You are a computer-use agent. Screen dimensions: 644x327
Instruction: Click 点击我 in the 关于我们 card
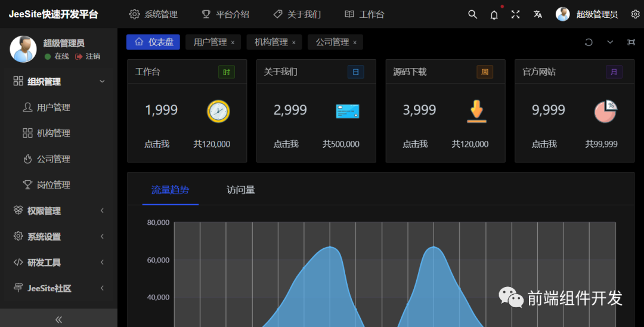[286, 144]
